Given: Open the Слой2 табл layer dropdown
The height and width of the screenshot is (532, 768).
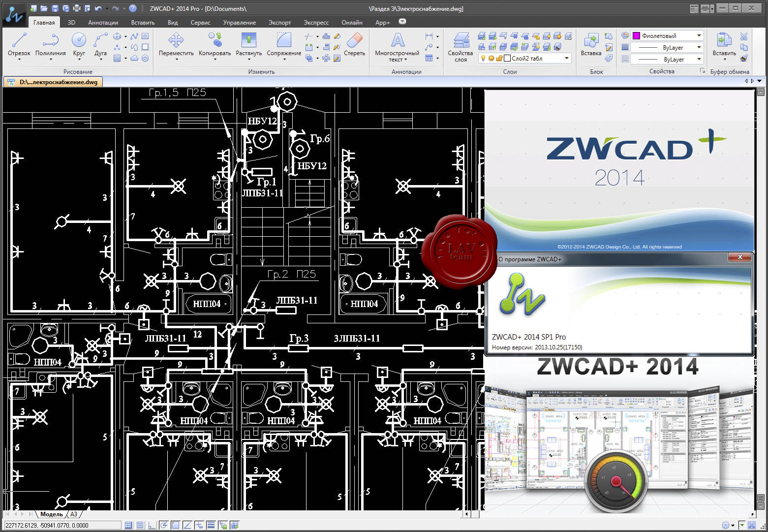Looking at the screenshot, I should point(567,58).
